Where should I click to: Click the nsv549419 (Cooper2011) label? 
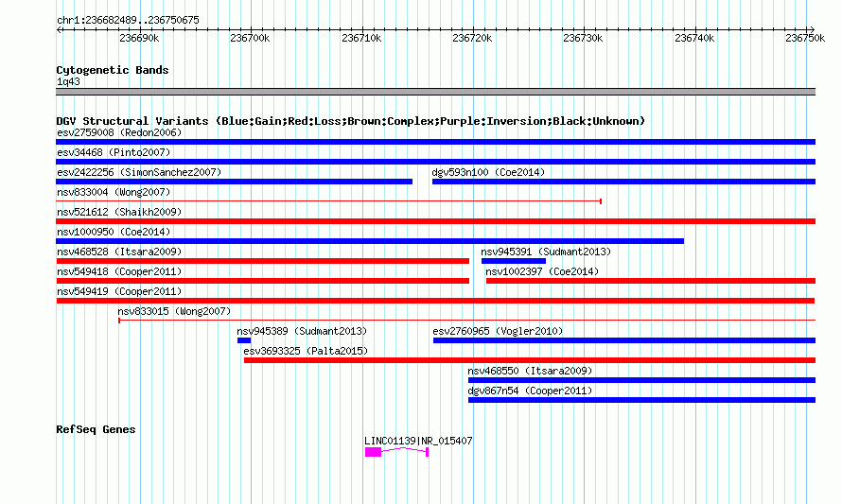[x=119, y=291]
